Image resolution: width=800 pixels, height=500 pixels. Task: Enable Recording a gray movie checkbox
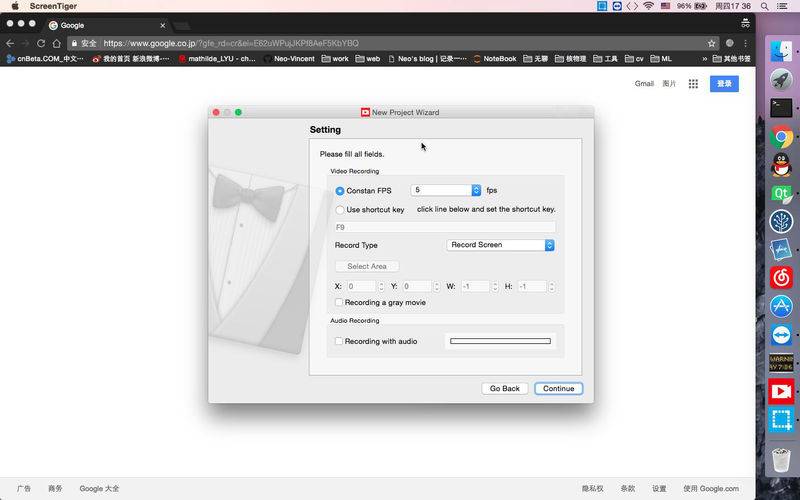point(339,303)
